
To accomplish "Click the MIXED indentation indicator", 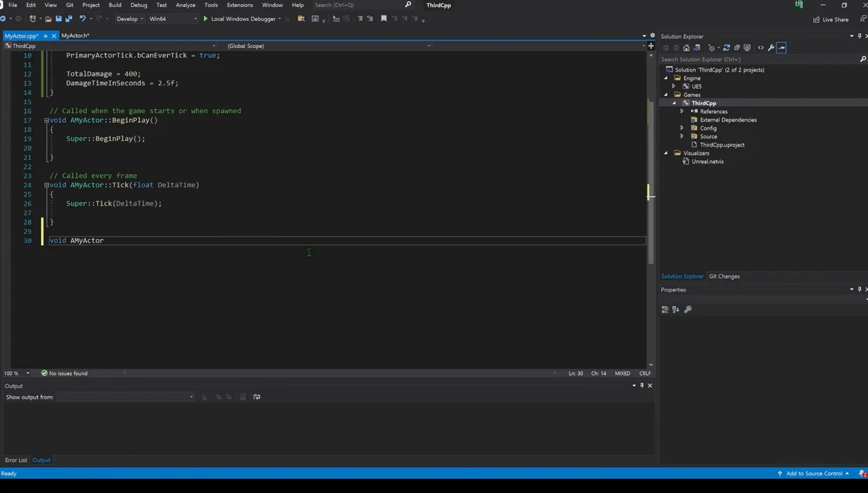I will [x=622, y=374].
